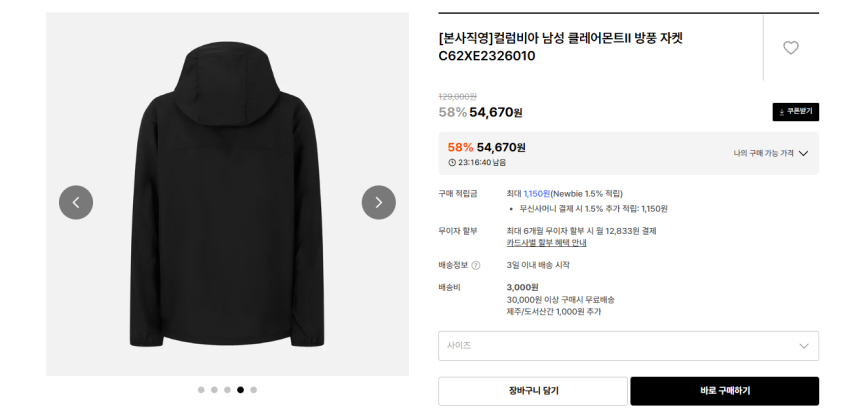Click the 쿠폰받기 coupon download button

click(795, 112)
